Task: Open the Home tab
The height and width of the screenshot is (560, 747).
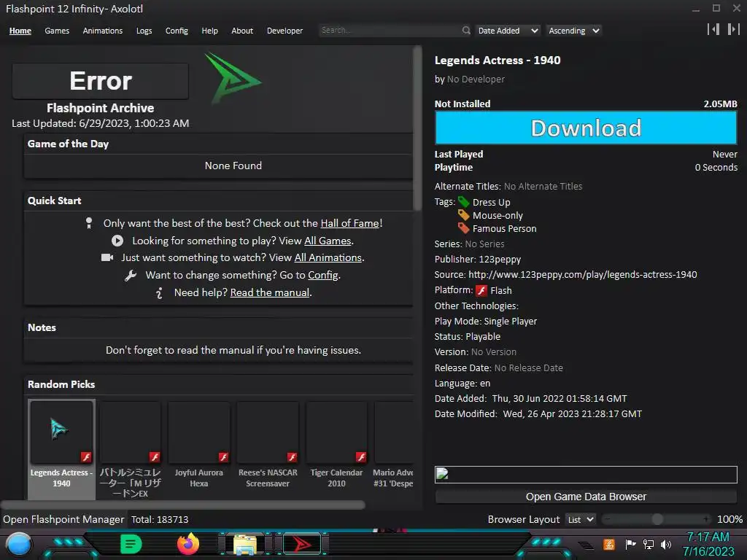Action: tap(20, 31)
